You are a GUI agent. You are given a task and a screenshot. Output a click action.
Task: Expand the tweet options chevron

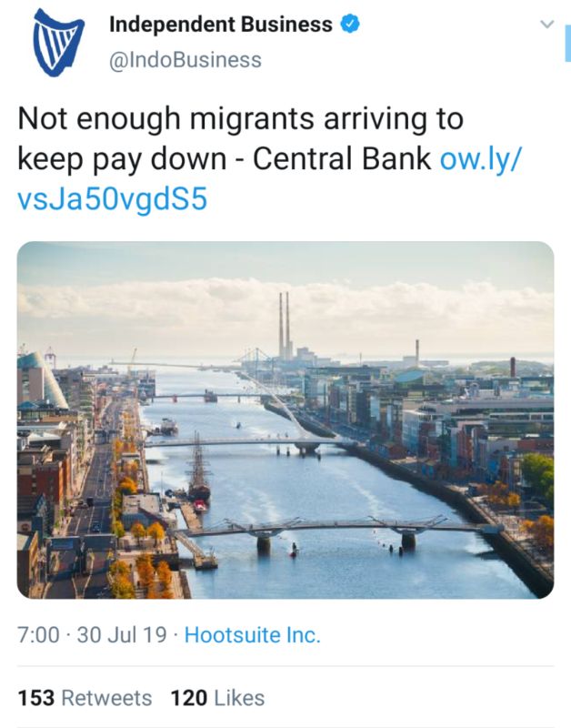tap(547, 24)
